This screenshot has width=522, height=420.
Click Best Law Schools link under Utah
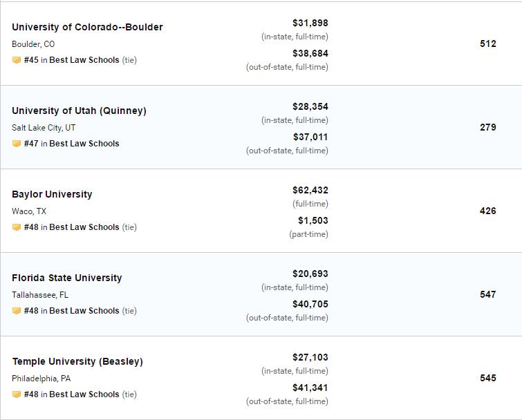(x=84, y=144)
